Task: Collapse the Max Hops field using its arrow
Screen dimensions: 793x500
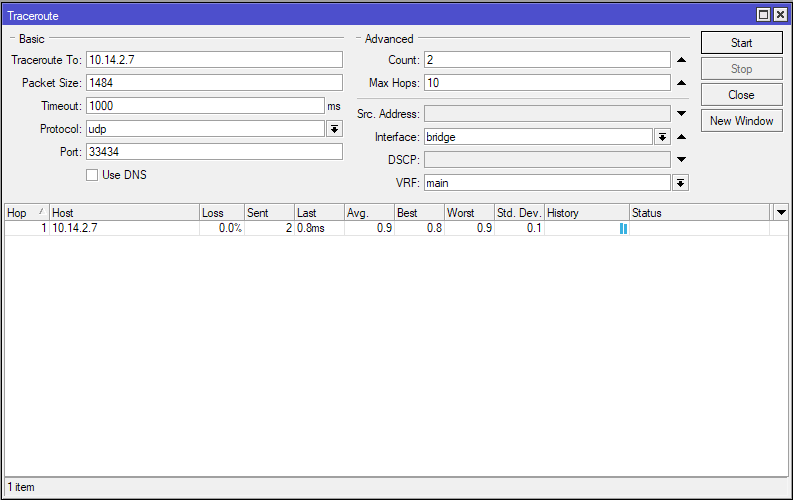Action: coord(681,83)
